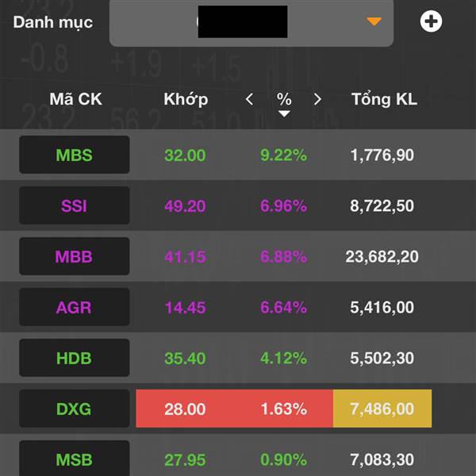
Task: Open the AGR stock ticker
Action: (75, 307)
